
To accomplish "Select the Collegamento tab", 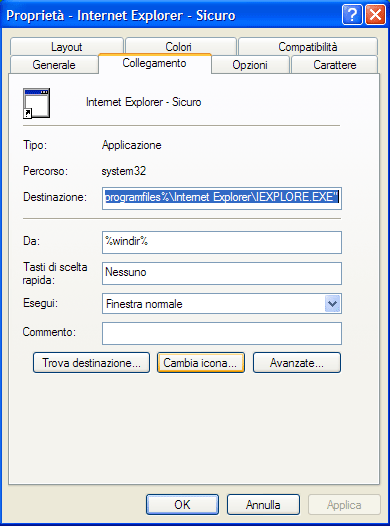I will pyautogui.click(x=155, y=63).
